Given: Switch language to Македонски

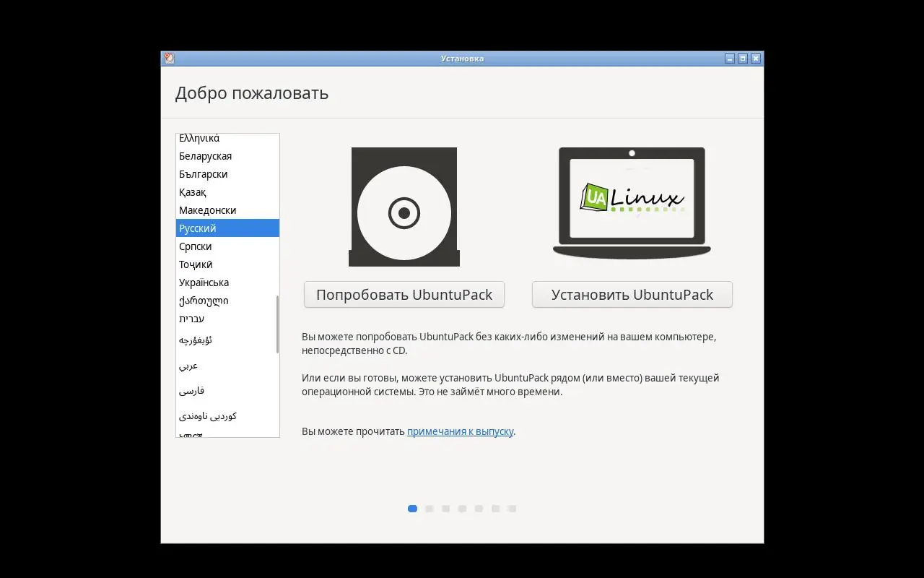Looking at the screenshot, I should pyautogui.click(x=227, y=210).
